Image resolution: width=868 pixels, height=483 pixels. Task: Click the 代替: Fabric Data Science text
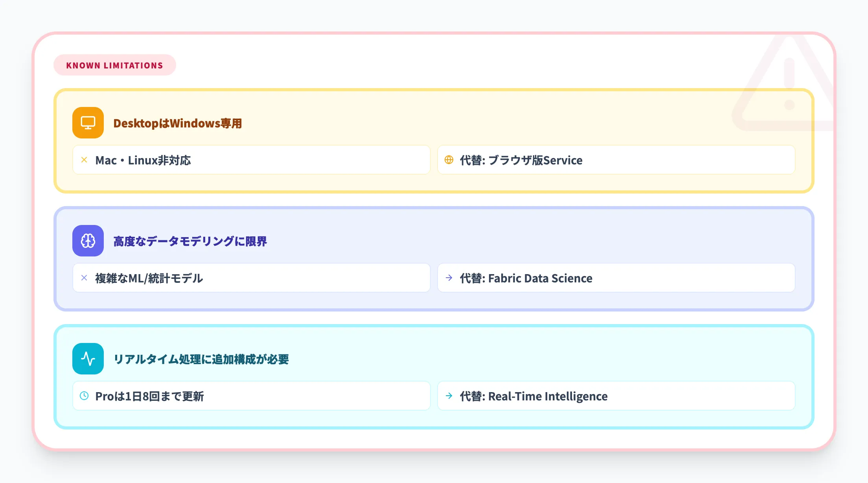pyautogui.click(x=526, y=278)
